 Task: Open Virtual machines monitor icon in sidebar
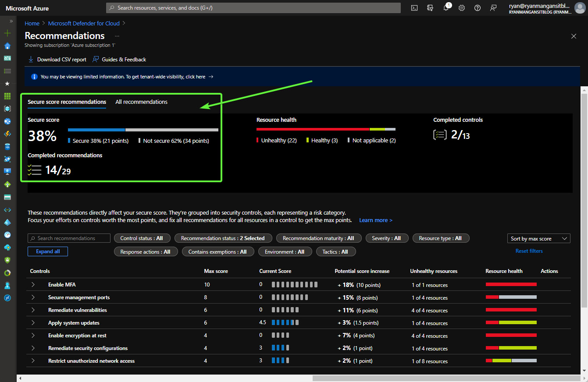coord(7,172)
